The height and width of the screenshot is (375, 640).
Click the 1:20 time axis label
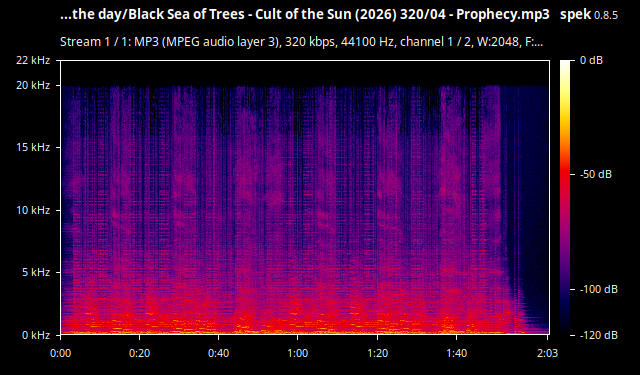point(377,353)
